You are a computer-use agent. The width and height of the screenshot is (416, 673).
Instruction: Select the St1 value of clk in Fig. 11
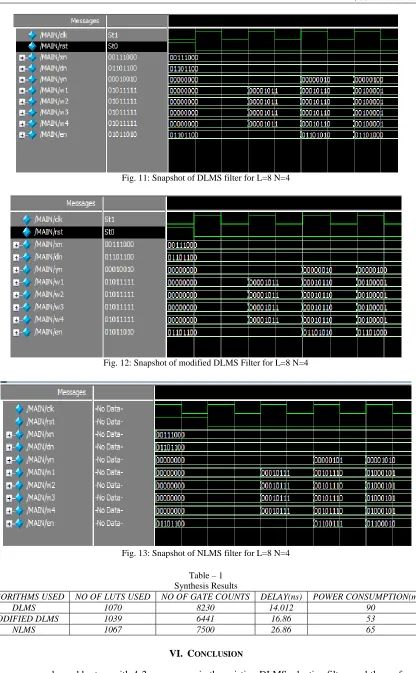(113, 35)
